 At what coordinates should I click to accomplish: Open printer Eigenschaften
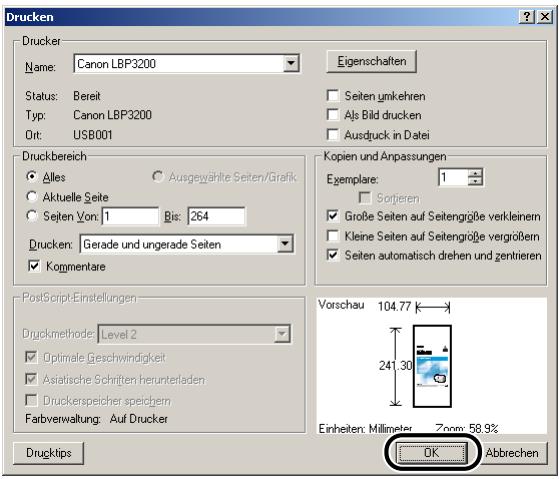click(x=371, y=61)
